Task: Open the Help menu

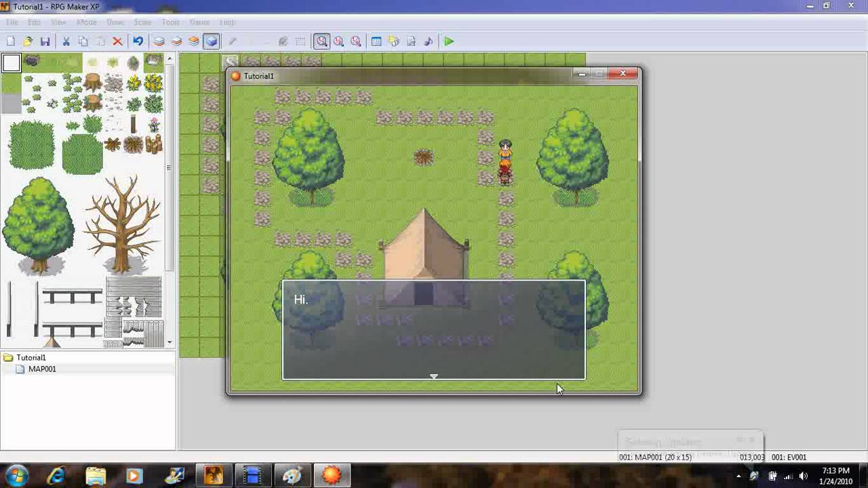Action: coord(227,22)
